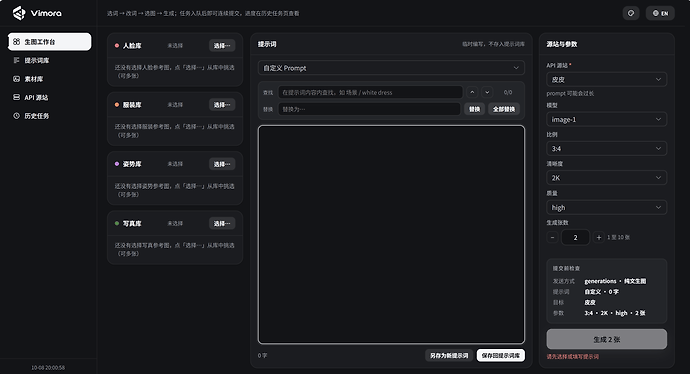
Task: Click 选择 button in 写真库 card
Action: click(222, 224)
